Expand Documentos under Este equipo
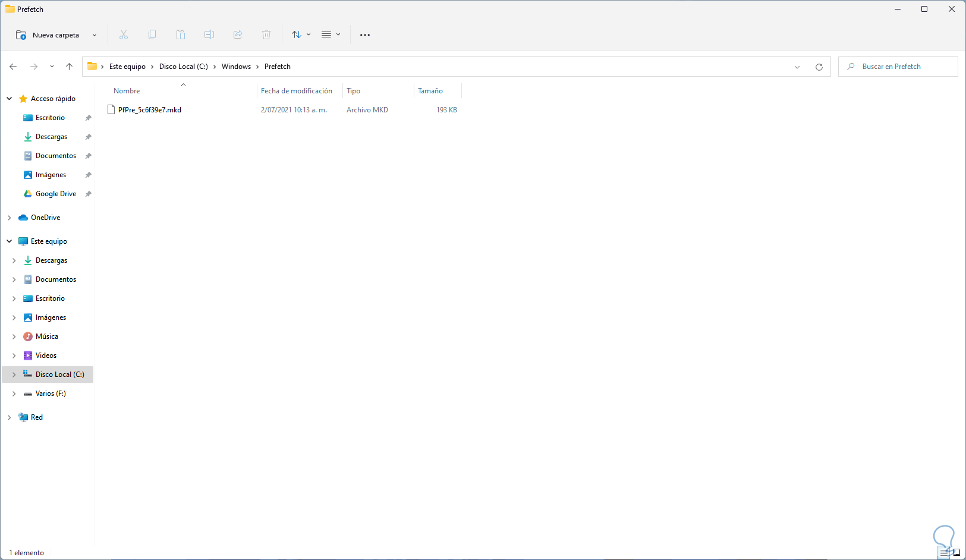The width and height of the screenshot is (966, 560). tap(14, 279)
